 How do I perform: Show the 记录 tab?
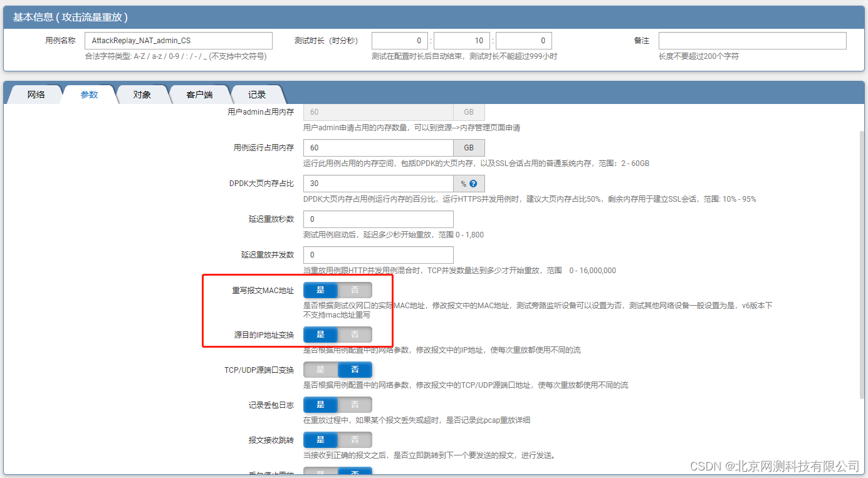[x=257, y=95]
